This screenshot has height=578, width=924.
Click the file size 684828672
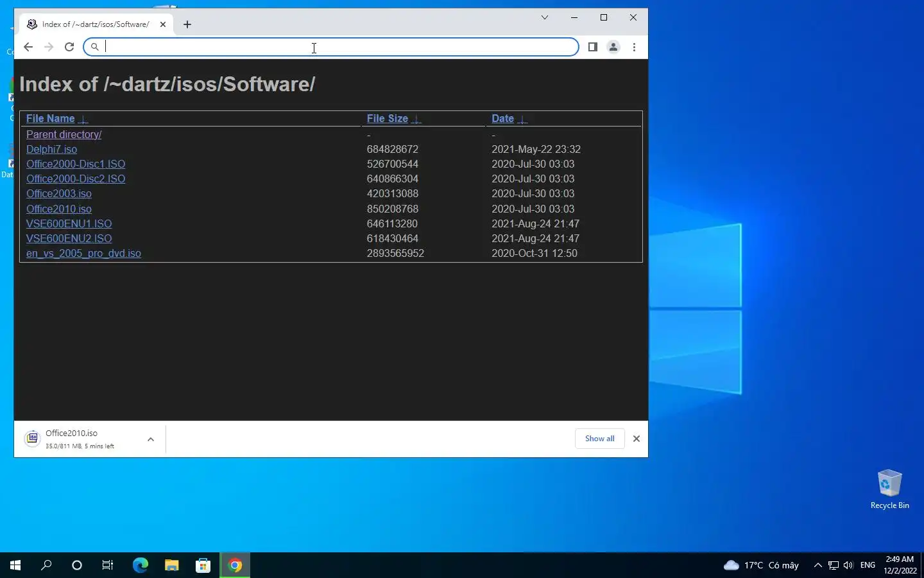tap(393, 149)
